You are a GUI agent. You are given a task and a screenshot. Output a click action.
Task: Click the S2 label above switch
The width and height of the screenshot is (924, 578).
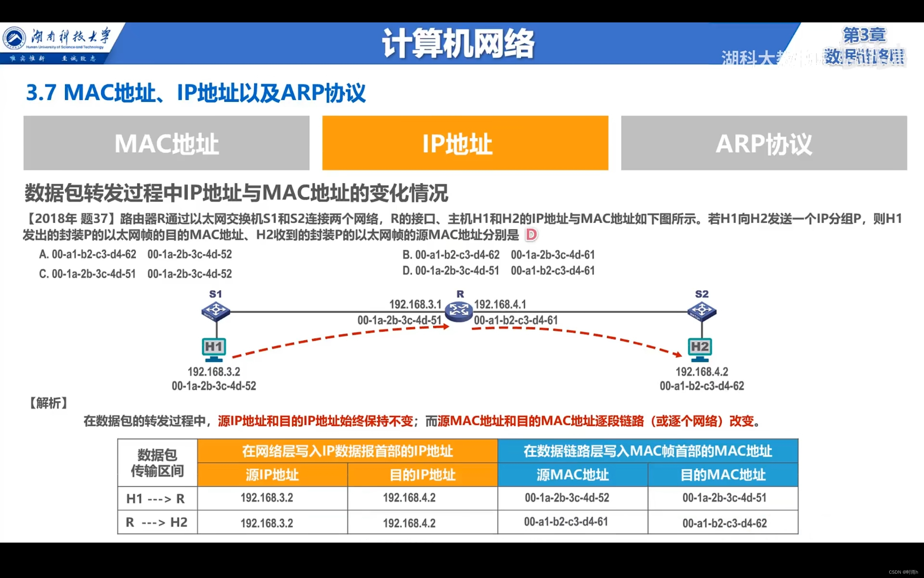[x=702, y=294]
